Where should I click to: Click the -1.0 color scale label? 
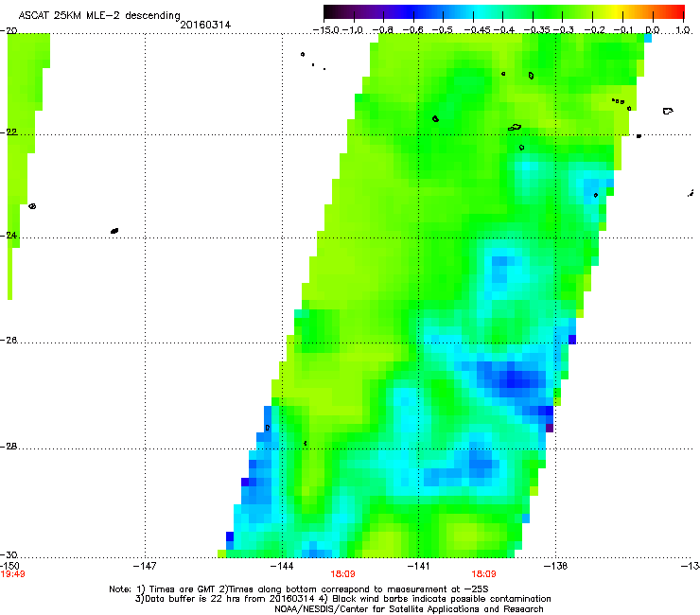[353, 30]
